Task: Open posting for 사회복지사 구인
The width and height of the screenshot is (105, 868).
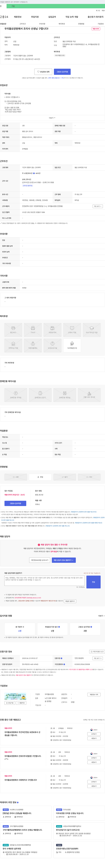Action: pos(21,780)
